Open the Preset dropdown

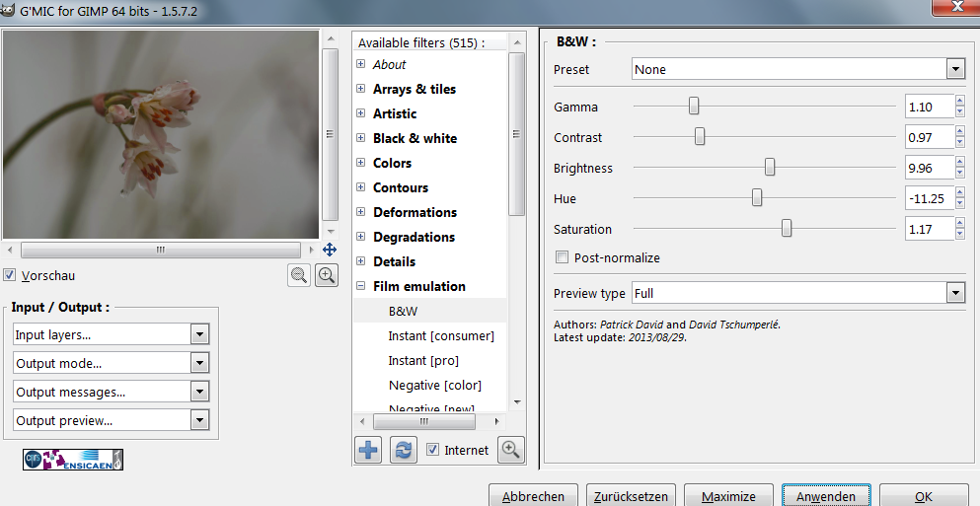798,69
